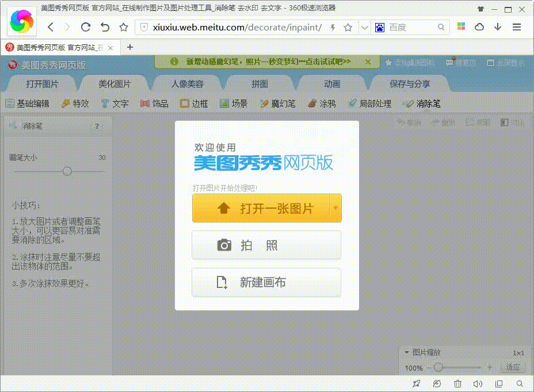Screen dimensions: 534x392
Task: Click the image zoom slider handle
Action: (x=438, y=367)
